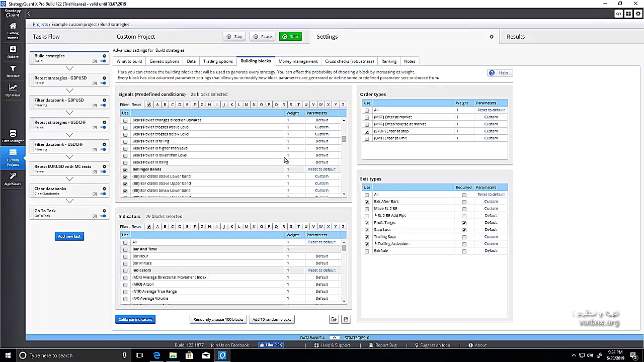Viewport: 644px width, 362px height.
Task: Click Add new task button
Action: (69, 236)
